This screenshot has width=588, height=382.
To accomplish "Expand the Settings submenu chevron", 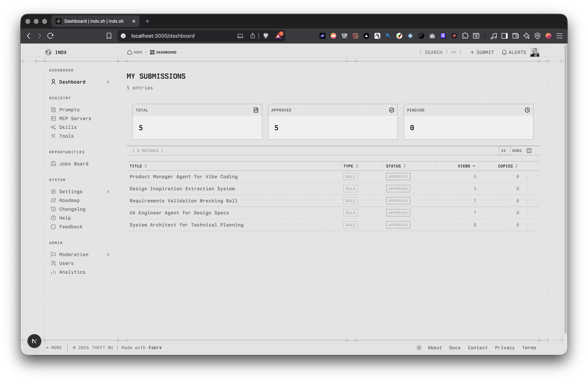I will [x=108, y=191].
